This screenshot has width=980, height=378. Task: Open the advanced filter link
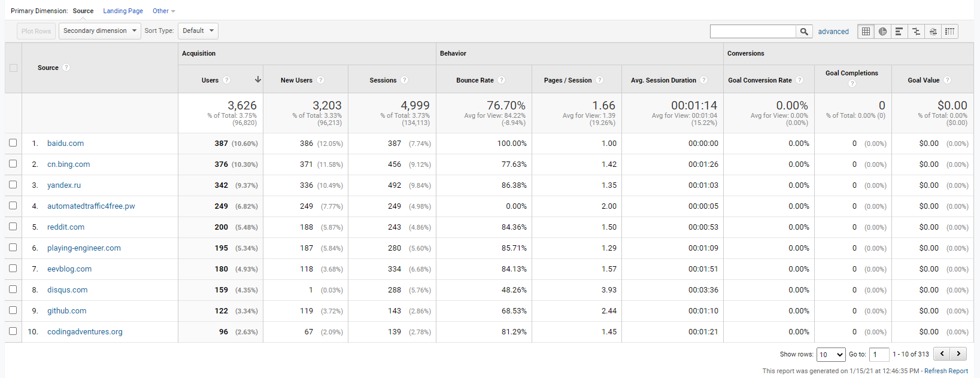tap(833, 32)
